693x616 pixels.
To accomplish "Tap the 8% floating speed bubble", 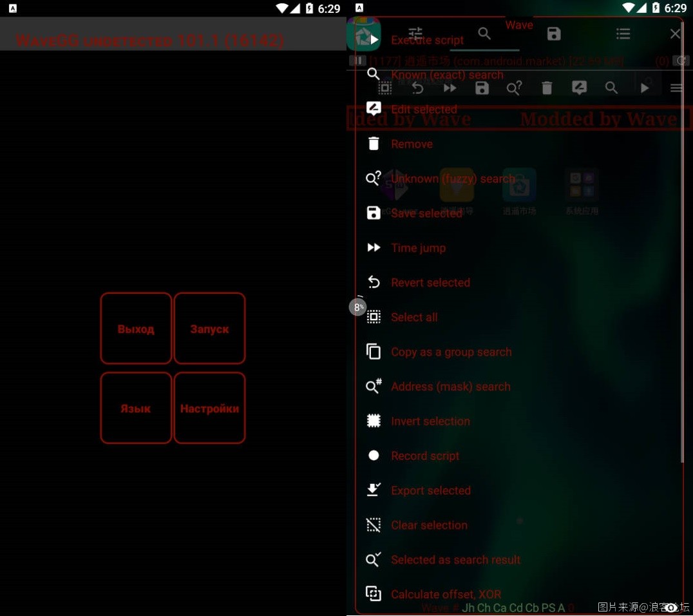I will 357,307.
